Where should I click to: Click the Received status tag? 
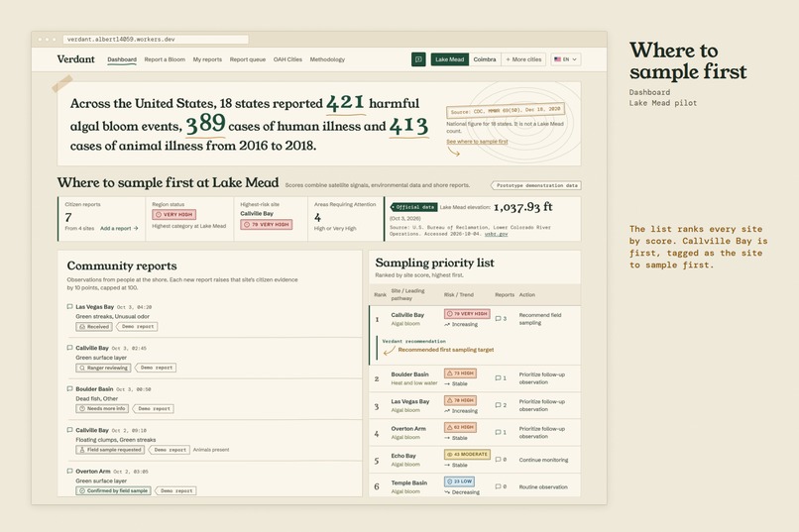(x=94, y=327)
